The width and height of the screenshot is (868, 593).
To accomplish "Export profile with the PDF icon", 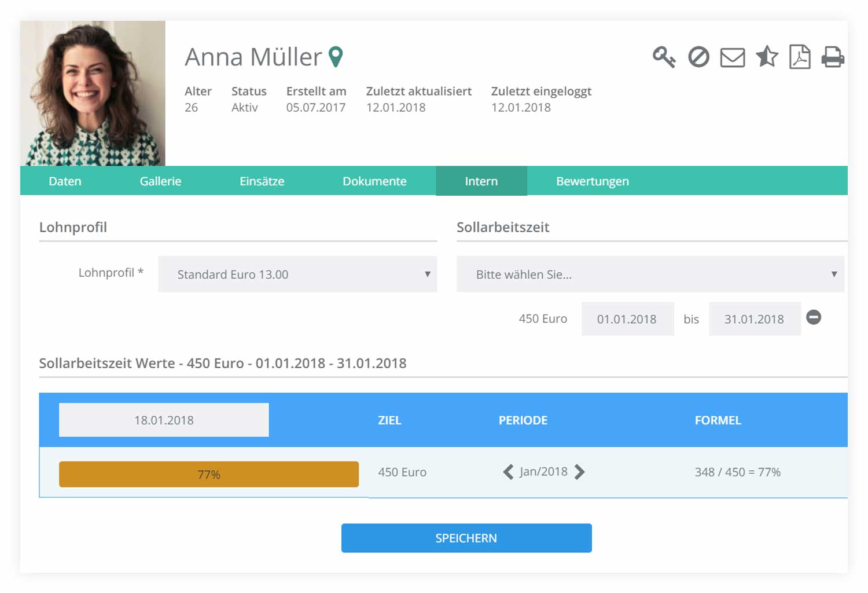I will click(x=800, y=57).
